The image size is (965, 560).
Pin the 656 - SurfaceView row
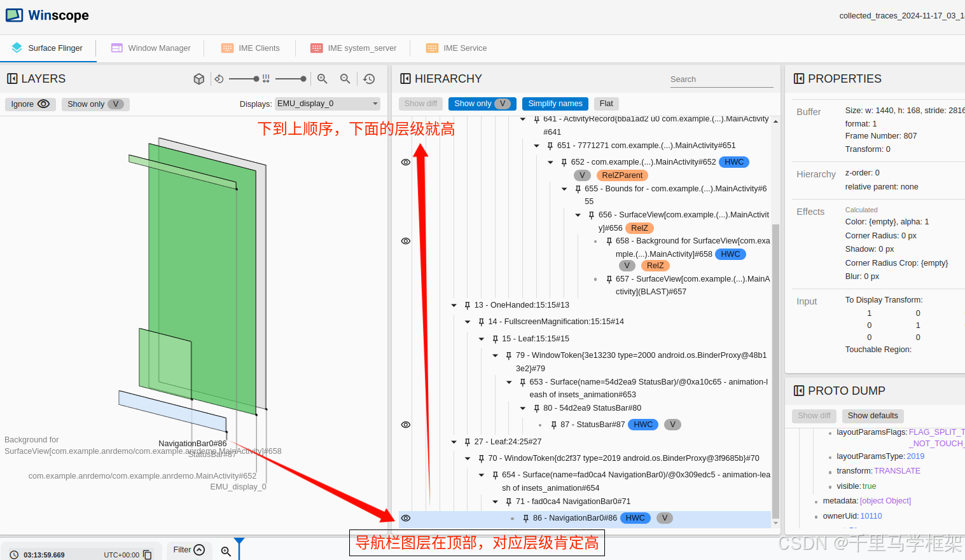coord(592,215)
